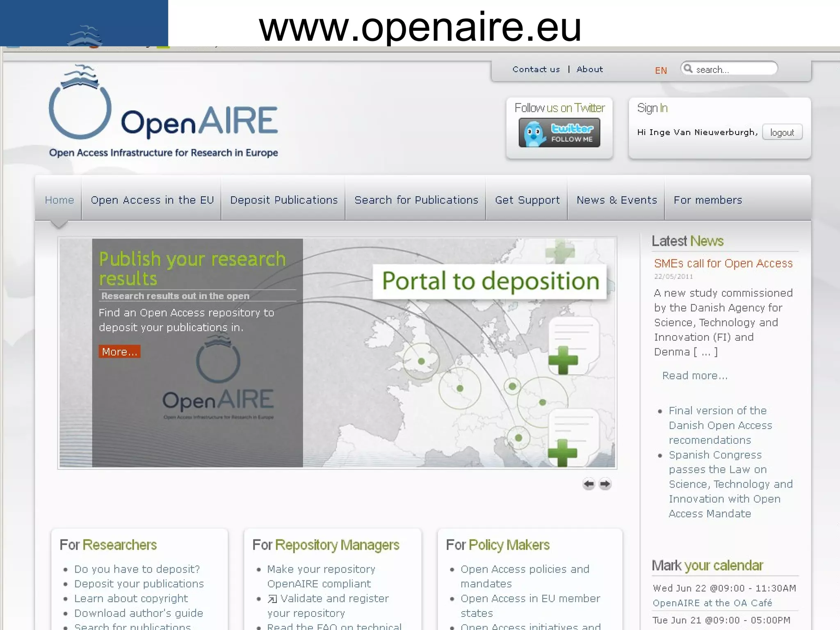Click Make your repository OpenAIRE compliant link
The height and width of the screenshot is (630, 840).
pos(321,576)
